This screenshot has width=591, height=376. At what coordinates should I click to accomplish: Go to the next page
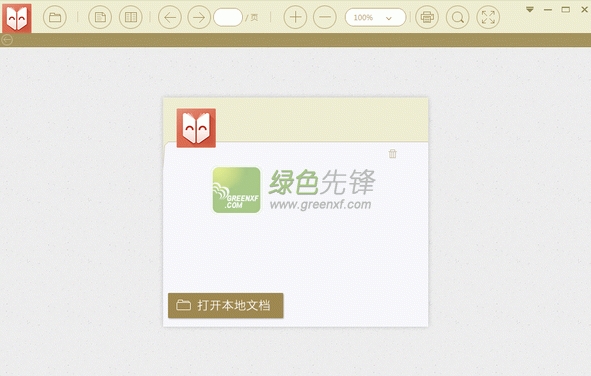click(199, 17)
